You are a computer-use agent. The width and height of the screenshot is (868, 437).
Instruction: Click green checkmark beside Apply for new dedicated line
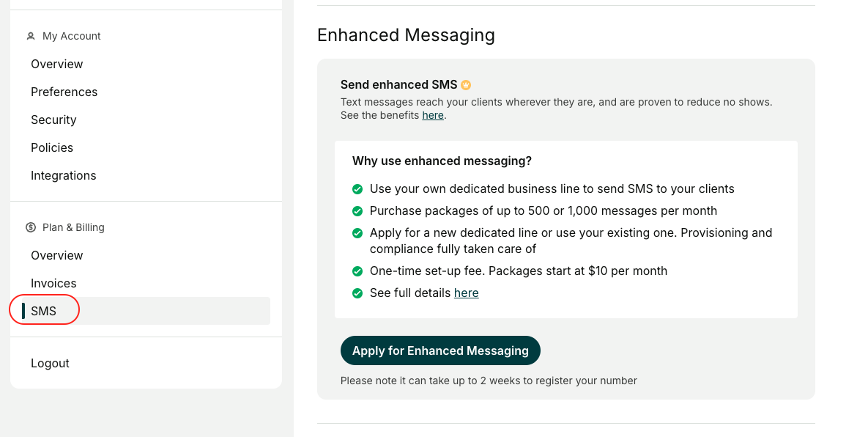pos(357,233)
